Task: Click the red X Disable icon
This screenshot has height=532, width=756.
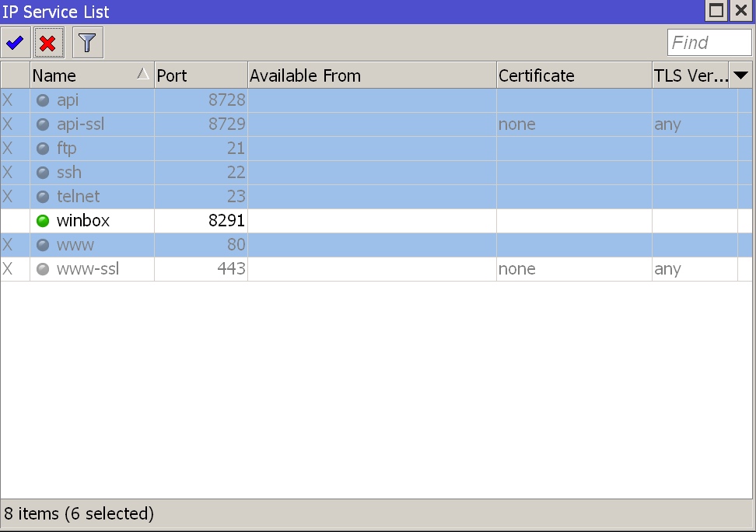Action: pos(48,43)
